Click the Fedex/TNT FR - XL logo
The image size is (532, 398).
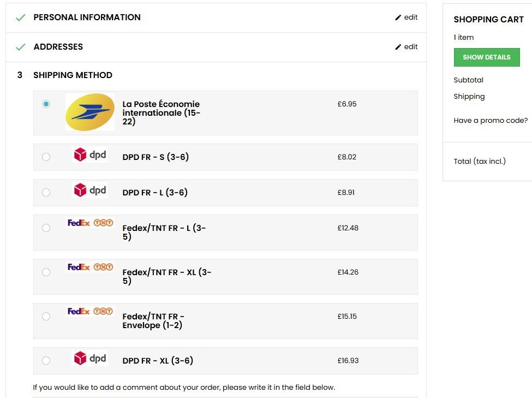point(90,267)
